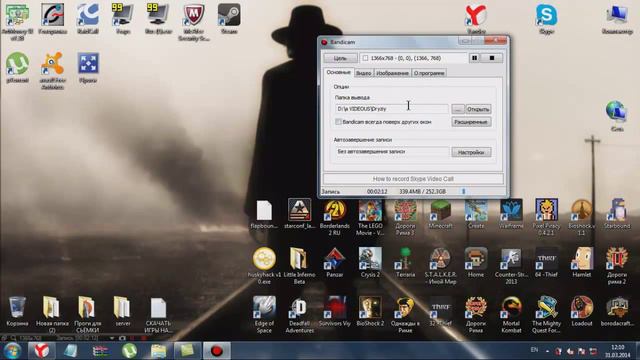640x360 pixels.
Task: Toggle the checkbox beside 1366x768 resolution
Action: [x=365, y=58]
